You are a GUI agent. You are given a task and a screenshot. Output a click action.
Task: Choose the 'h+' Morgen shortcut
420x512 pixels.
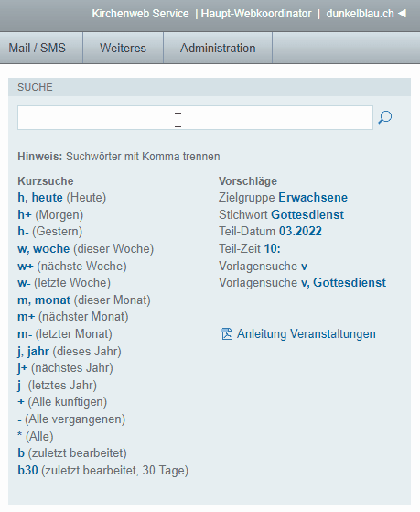[25, 215]
